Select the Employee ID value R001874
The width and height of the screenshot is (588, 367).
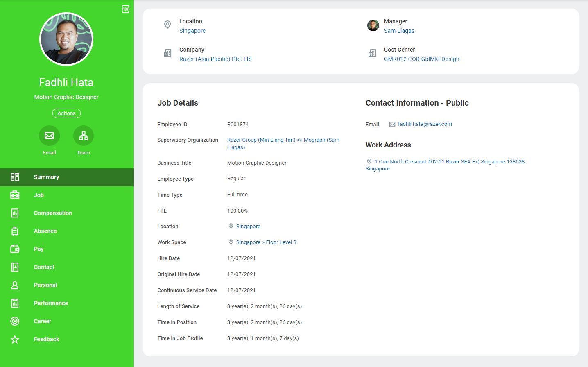[x=238, y=125]
